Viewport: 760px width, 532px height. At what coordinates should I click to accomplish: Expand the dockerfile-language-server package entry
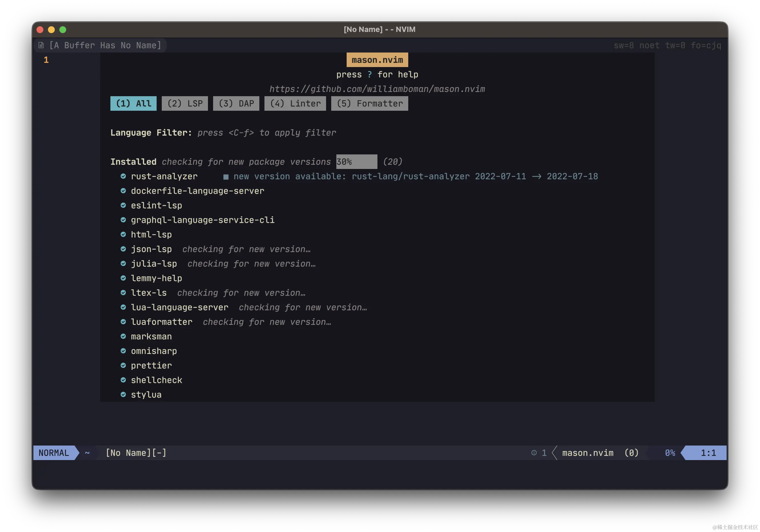point(197,191)
